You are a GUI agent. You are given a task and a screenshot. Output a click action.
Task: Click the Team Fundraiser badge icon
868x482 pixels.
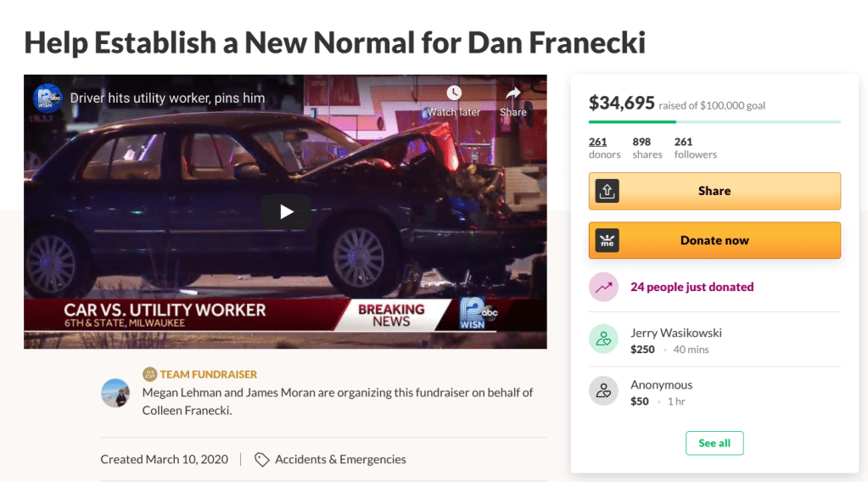click(149, 374)
